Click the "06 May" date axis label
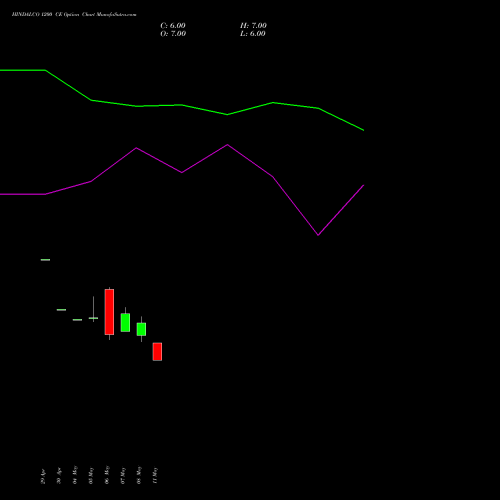This screenshot has height=500, width=500. [107, 475]
